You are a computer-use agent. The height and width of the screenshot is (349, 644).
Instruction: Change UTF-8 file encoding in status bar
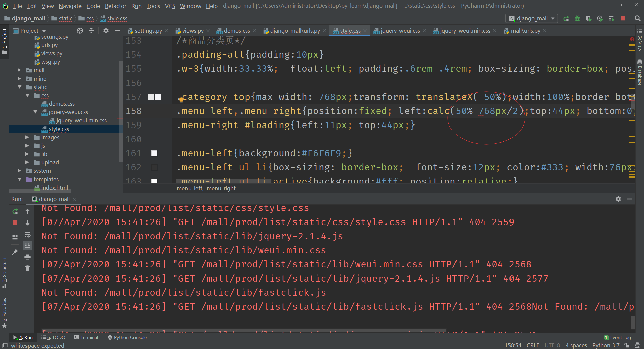pyautogui.click(x=552, y=345)
